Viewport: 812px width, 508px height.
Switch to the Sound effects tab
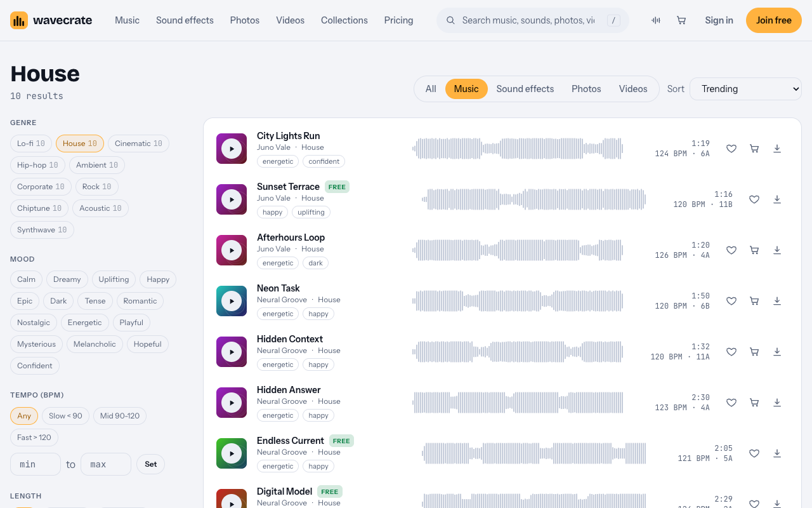[525, 89]
